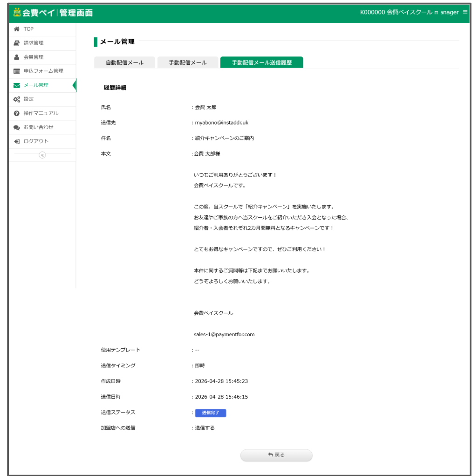
Task: Click the name value 会費 太郎
Action: (205, 107)
